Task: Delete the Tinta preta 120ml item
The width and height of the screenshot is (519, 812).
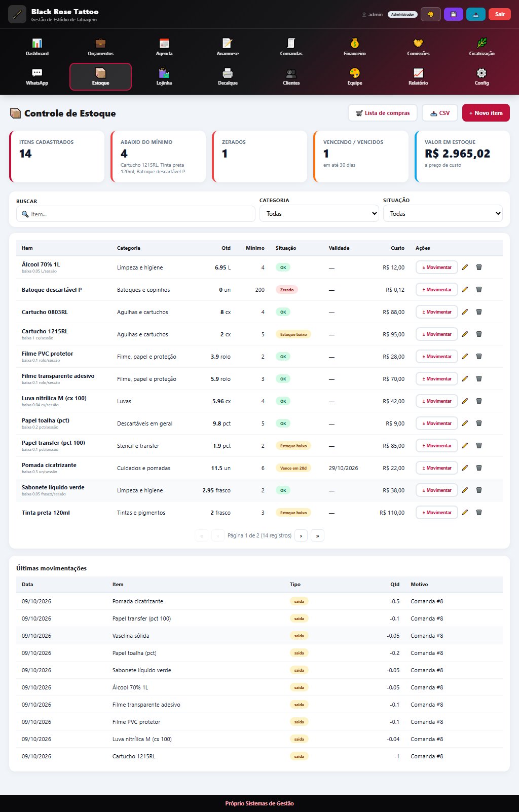Action: pyautogui.click(x=479, y=512)
